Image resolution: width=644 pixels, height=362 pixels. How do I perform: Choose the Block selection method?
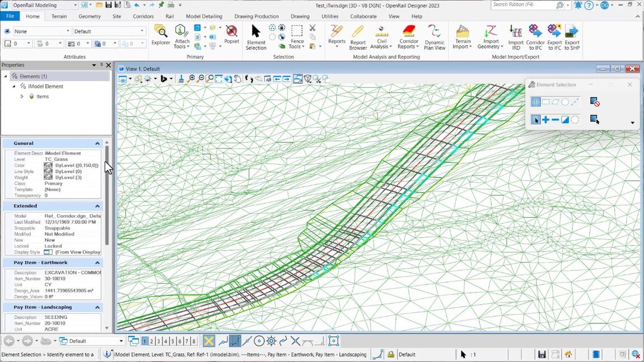point(545,101)
